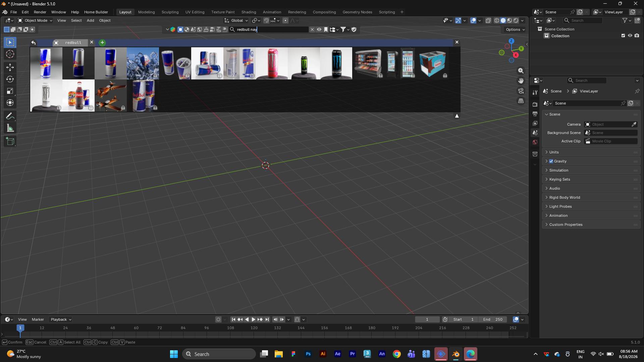Switch to the Shading workspace tab

tap(249, 12)
